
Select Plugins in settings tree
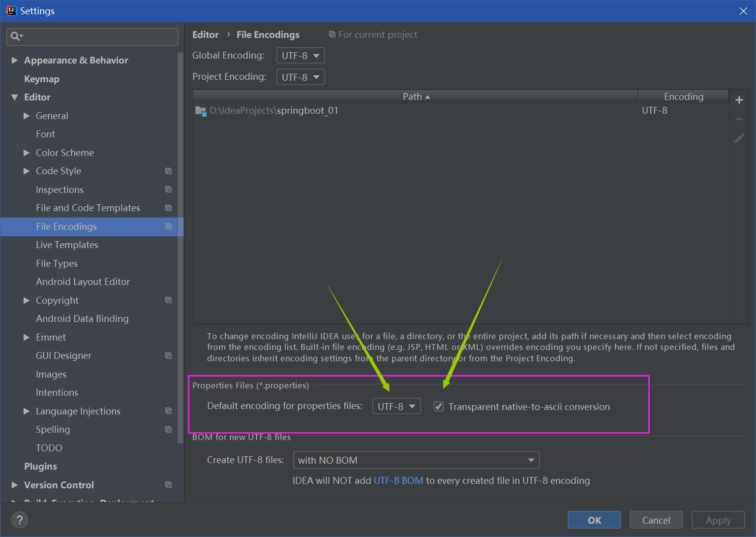point(40,467)
